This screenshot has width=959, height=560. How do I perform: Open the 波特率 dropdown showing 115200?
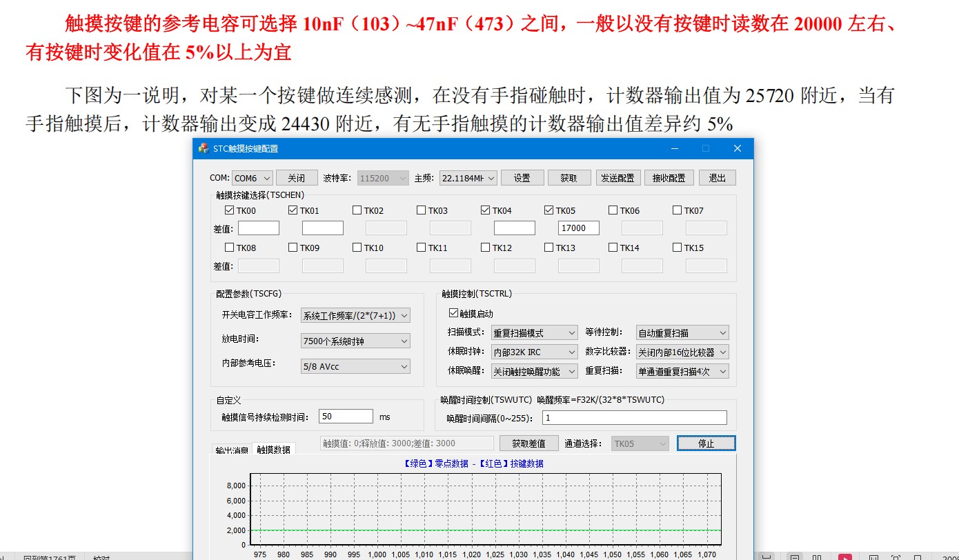tap(383, 178)
